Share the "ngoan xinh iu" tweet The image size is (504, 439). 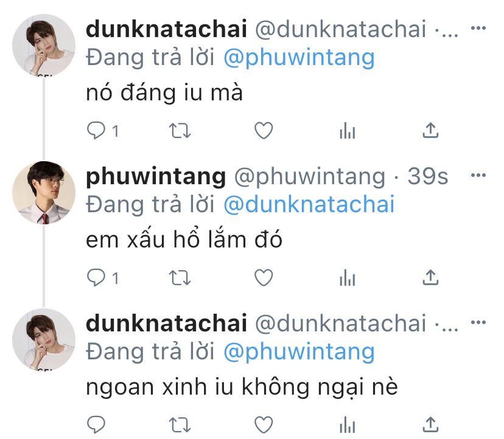pyautogui.click(x=431, y=424)
